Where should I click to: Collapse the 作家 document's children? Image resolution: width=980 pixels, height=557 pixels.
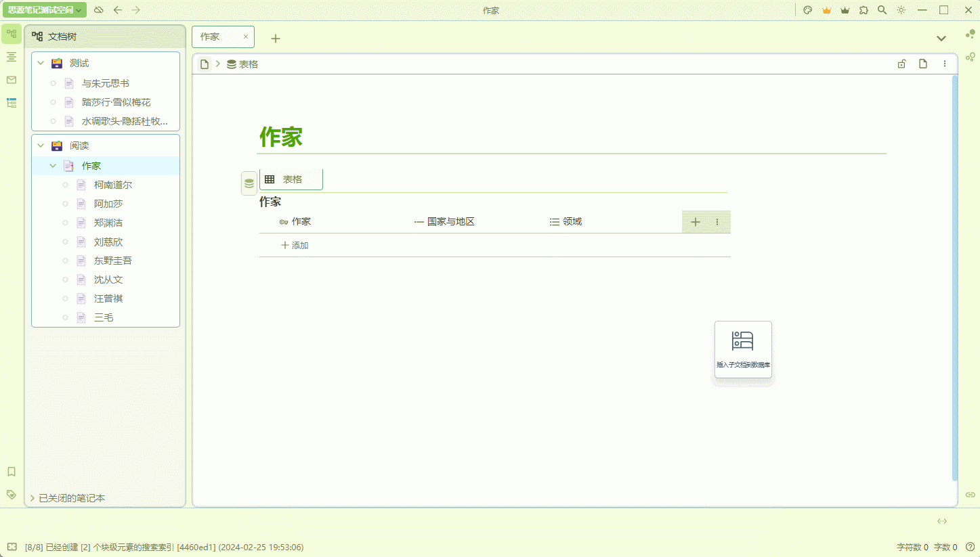[52, 165]
